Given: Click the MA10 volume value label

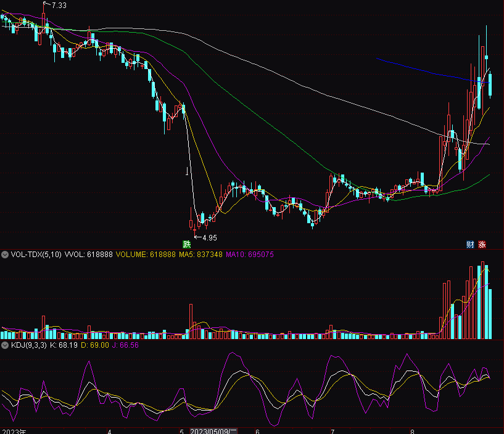Looking at the screenshot, I should point(249,254).
